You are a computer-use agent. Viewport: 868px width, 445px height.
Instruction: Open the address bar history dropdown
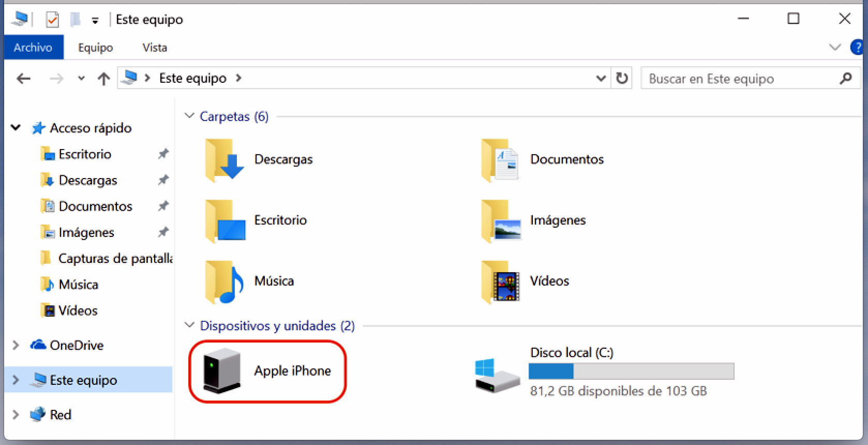[x=601, y=79]
